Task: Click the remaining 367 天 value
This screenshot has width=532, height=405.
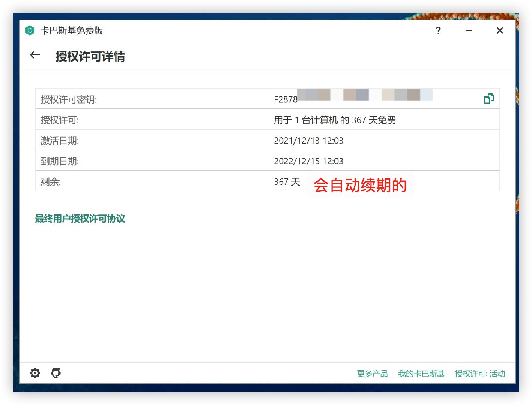Action: (x=287, y=182)
